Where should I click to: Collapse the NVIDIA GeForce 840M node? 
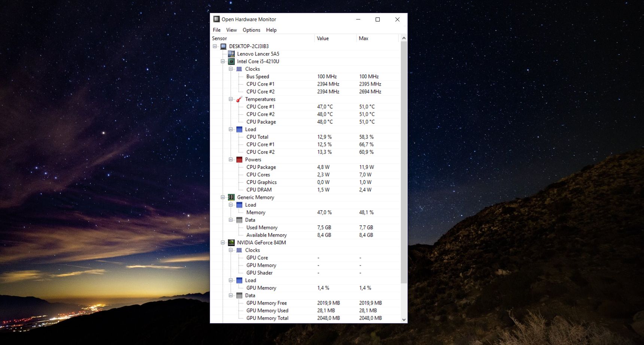click(223, 243)
